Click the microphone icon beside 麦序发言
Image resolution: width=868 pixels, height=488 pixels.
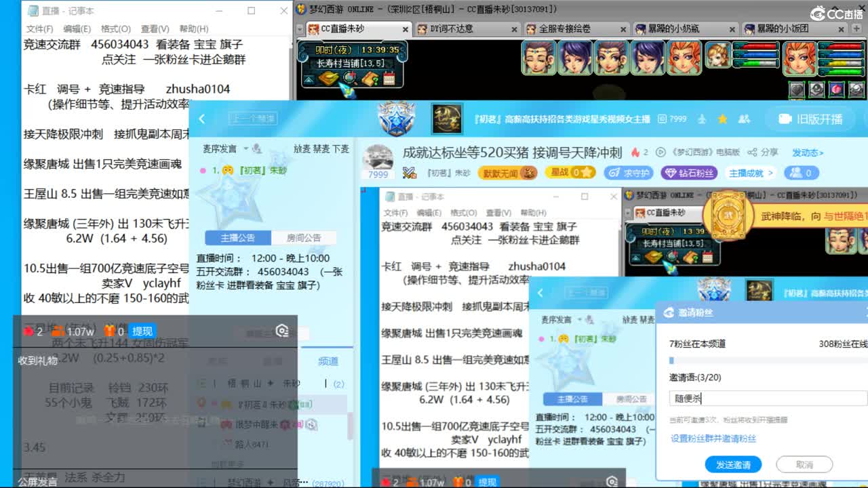256,148
